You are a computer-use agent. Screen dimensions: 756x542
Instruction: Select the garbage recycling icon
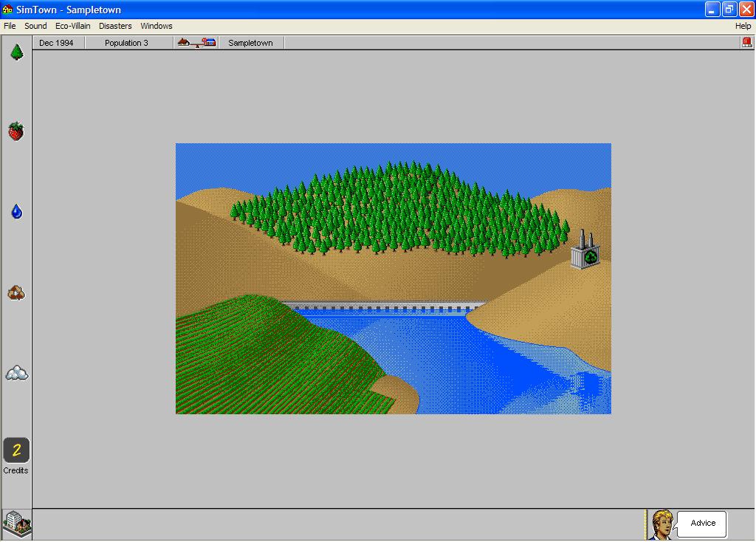16,292
